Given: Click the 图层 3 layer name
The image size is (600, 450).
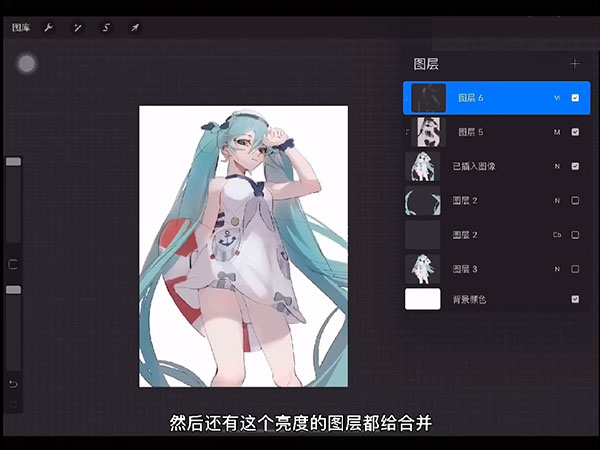Looking at the screenshot, I should coord(465,269).
